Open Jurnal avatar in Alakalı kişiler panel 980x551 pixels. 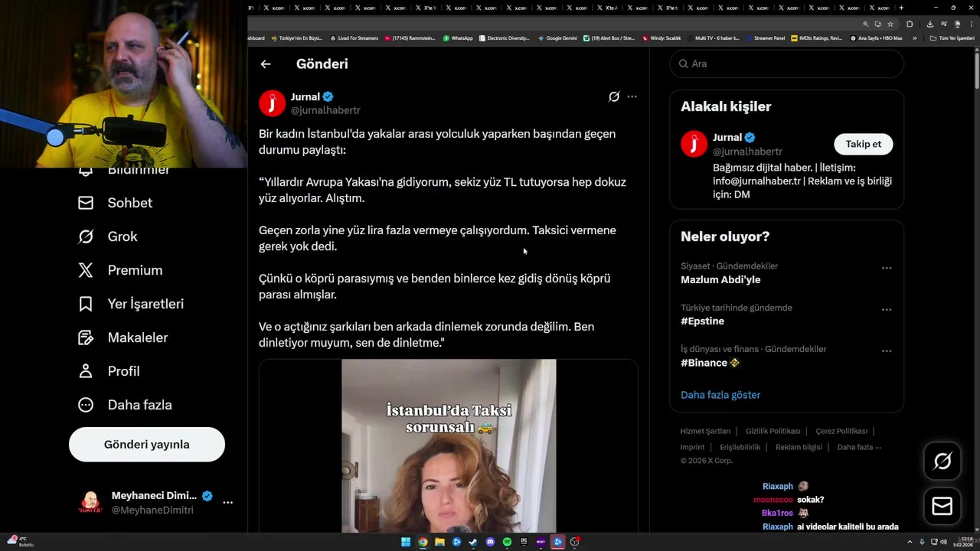[x=694, y=144]
